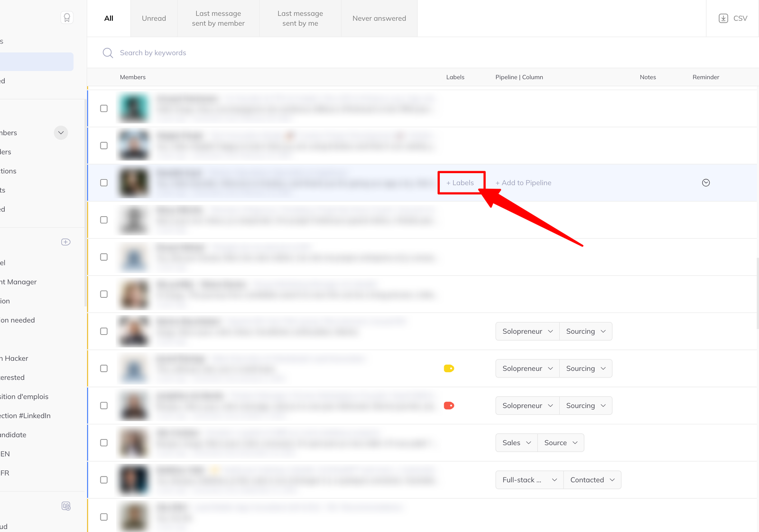Open the Never answered tab
The height and width of the screenshot is (532, 759).
(379, 18)
